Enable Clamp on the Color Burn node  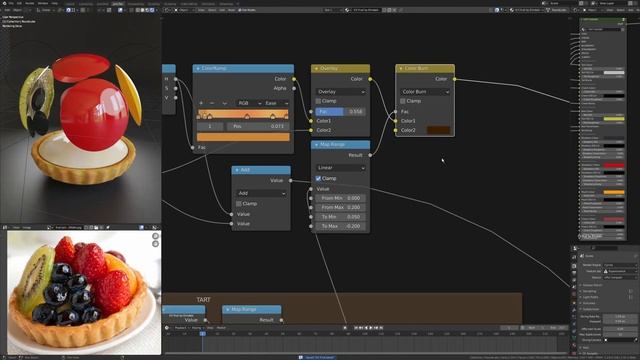pyautogui.click(x=403, y=101)
